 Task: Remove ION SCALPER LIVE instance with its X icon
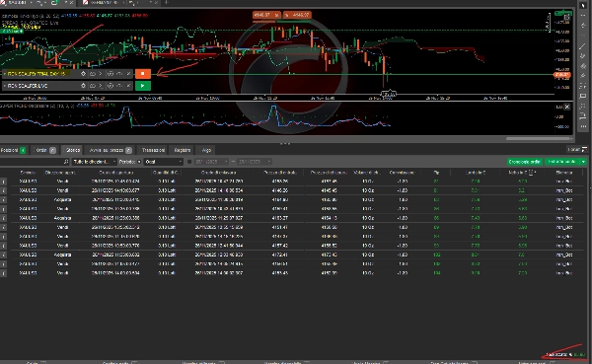tap(128, 86)
